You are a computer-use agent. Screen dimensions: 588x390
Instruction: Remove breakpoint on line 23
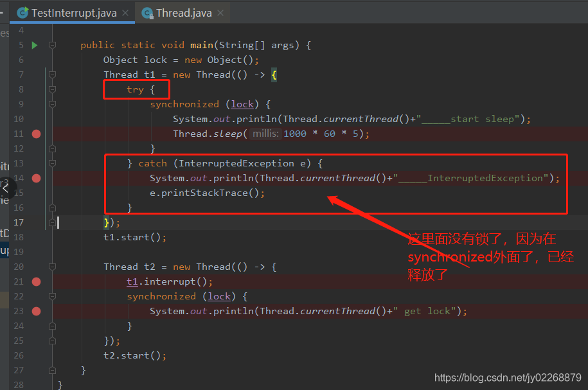[x=37, y=311]
